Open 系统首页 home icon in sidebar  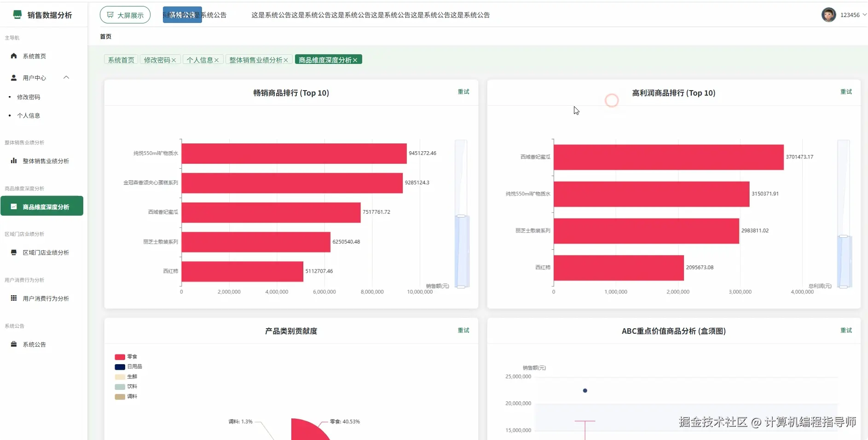click(x=14, y=56)
